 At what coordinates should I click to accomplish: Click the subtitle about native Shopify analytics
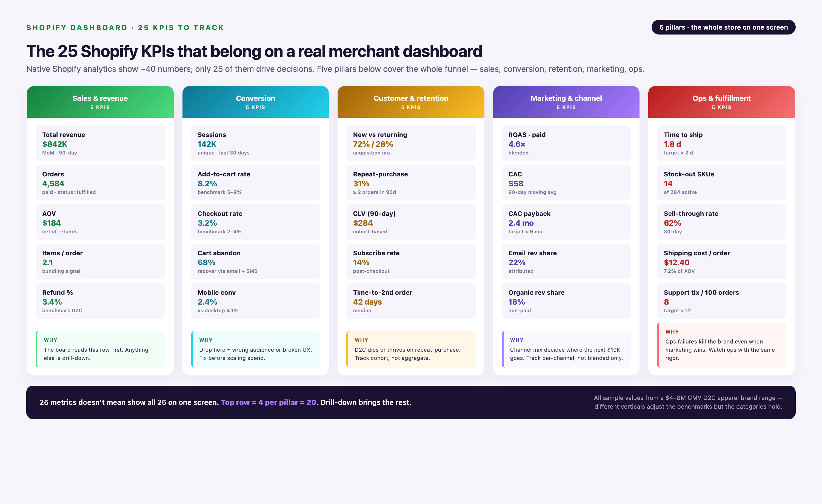[335, 69]
